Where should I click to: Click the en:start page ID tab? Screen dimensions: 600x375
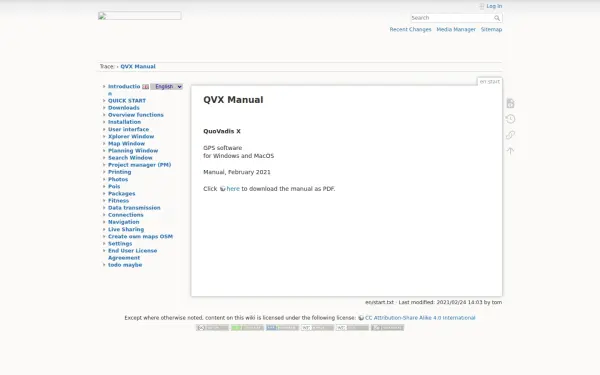489,82
